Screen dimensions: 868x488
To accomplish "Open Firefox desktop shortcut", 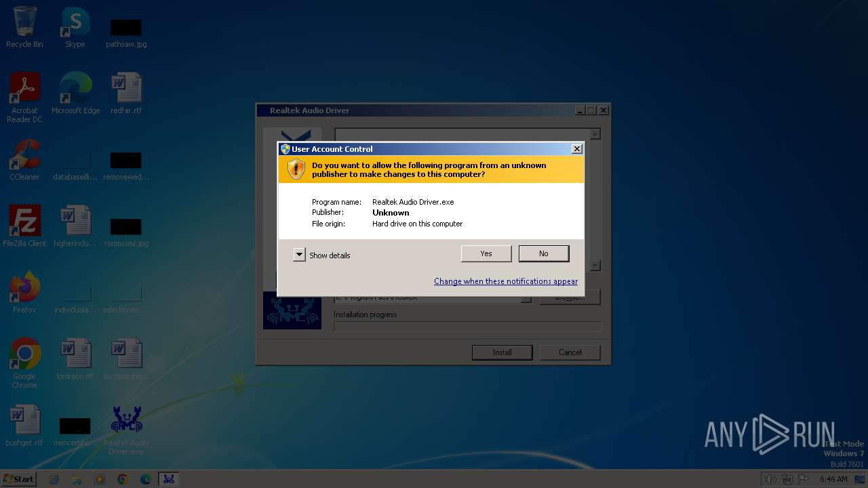I will click(24, 293).
